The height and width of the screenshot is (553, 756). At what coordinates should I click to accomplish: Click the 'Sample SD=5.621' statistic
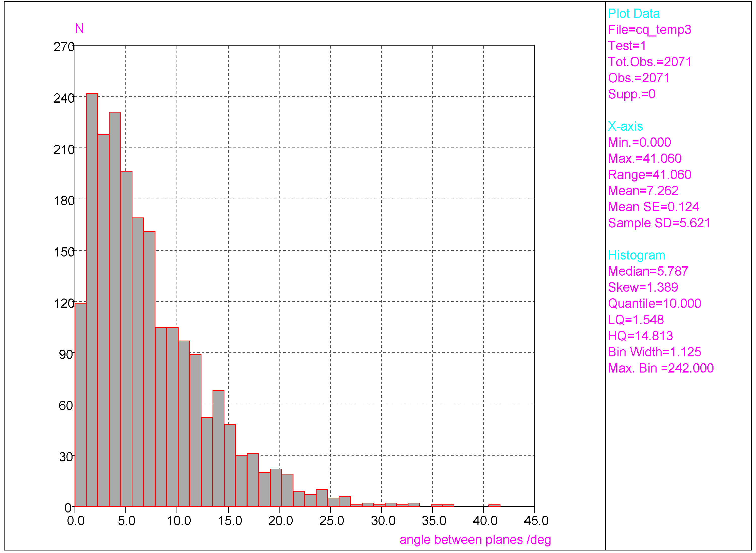[x=659, y=223]
